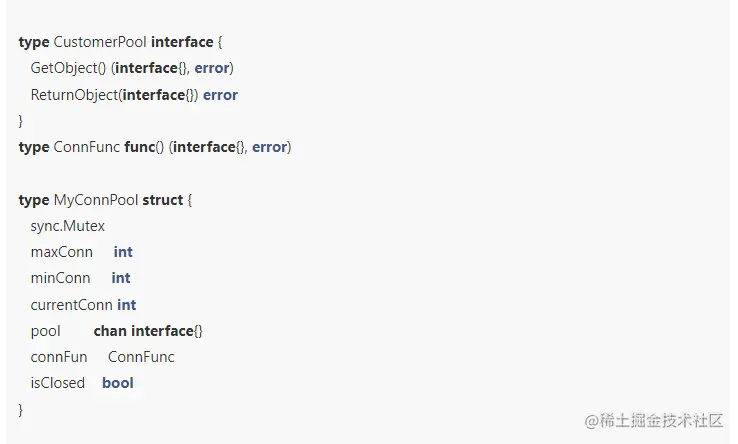Click the minConn field name
Screen dimensions: 738x444
pyautogui.click(x=60, y=278)
